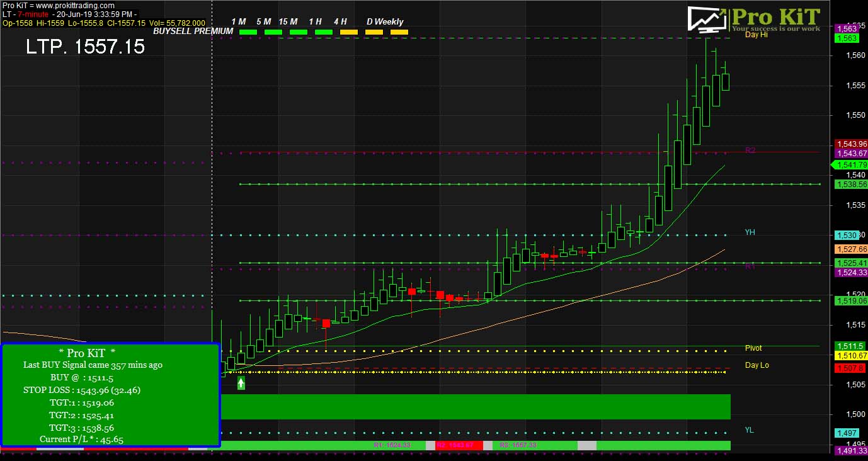The image size is (868, 461).
Task: Click the LTP 1557.15 price display
Action: (x=85, y=47)
